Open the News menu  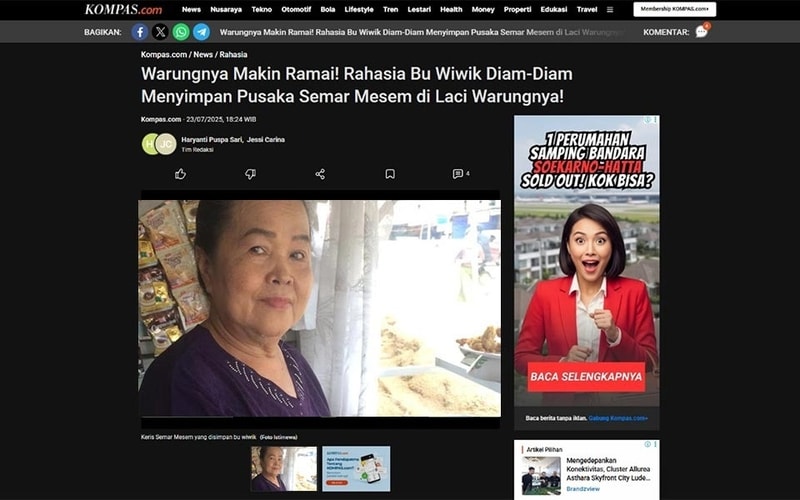(191, 10)
